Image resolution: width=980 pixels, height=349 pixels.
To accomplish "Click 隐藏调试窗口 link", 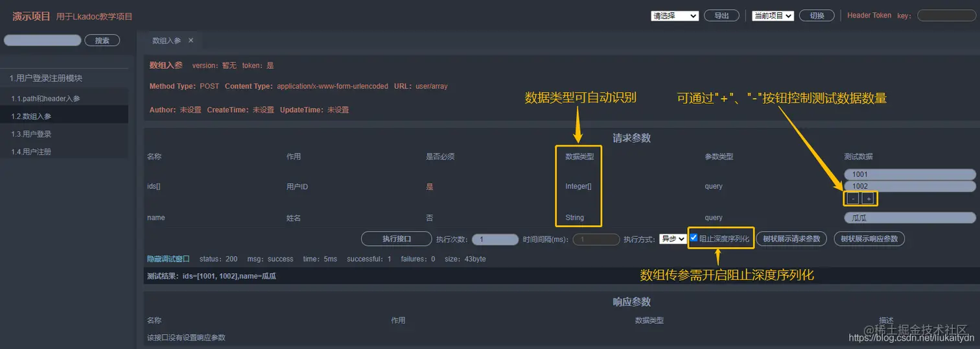I will tap(169, 259).
